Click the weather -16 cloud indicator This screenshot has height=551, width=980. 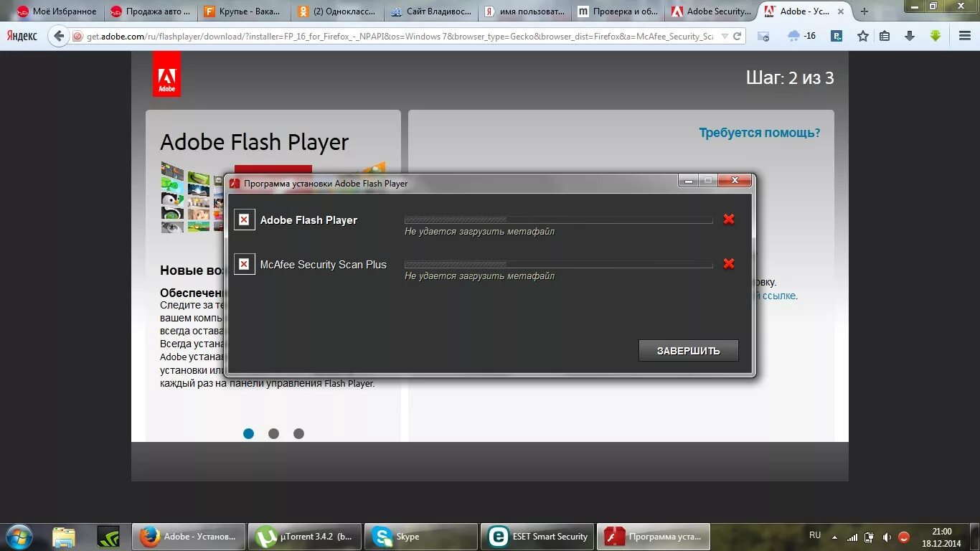tap(801, 36)
